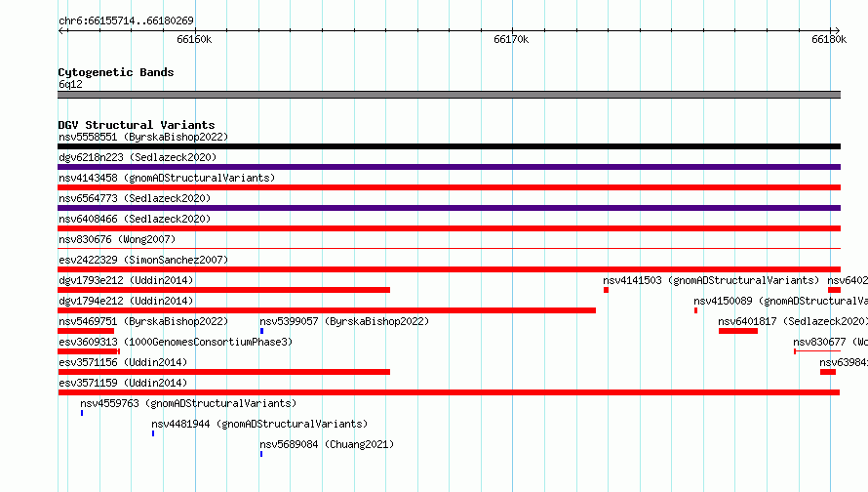868x492 pixels.
Task: Click the blue nsv4481944 variant marker
Action: click(x=153, y=433)
